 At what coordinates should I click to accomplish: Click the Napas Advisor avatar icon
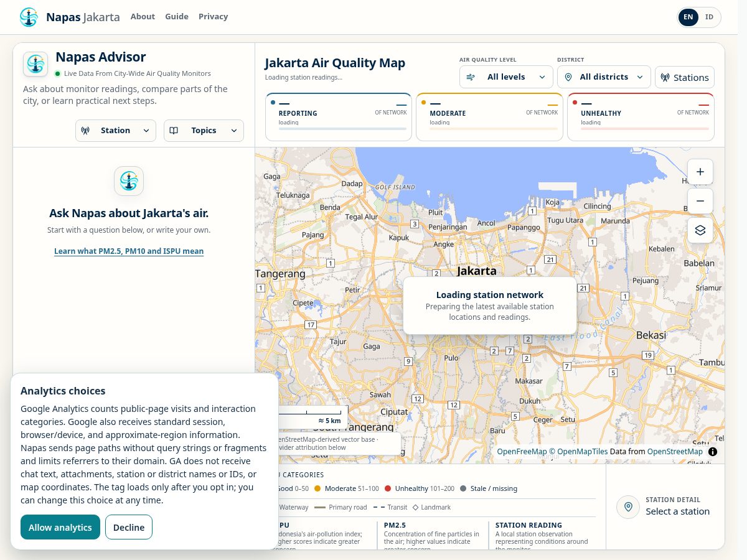[35, 64]
